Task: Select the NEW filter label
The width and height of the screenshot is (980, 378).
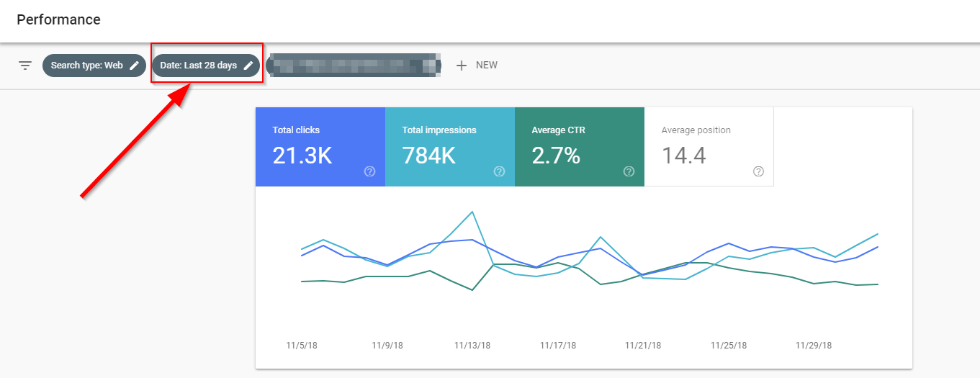Action: [487, 66]
